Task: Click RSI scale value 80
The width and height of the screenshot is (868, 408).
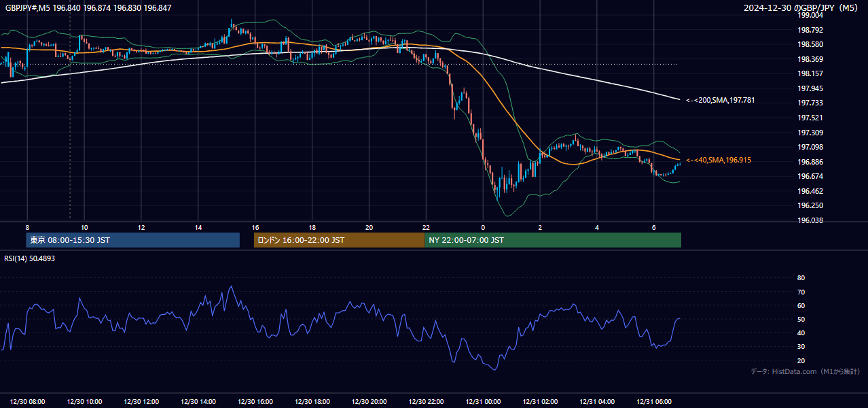Action: 801,278
